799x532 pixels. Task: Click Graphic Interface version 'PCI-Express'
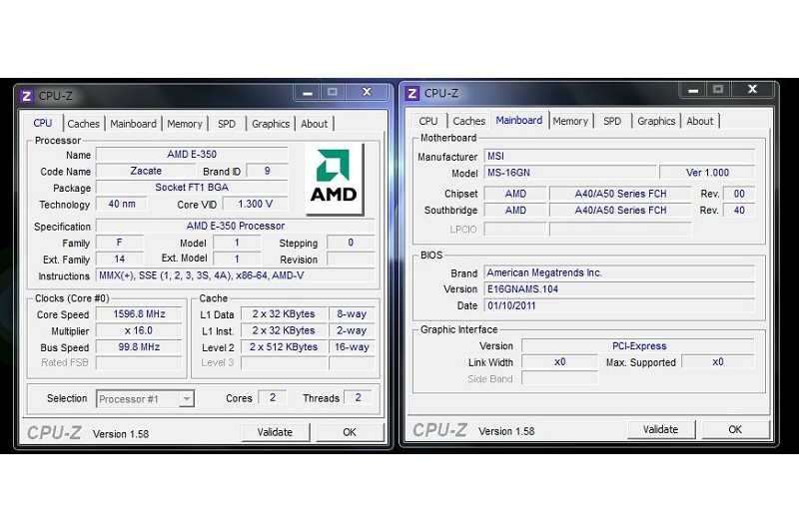pyautogui.click(x=638, y=346)
